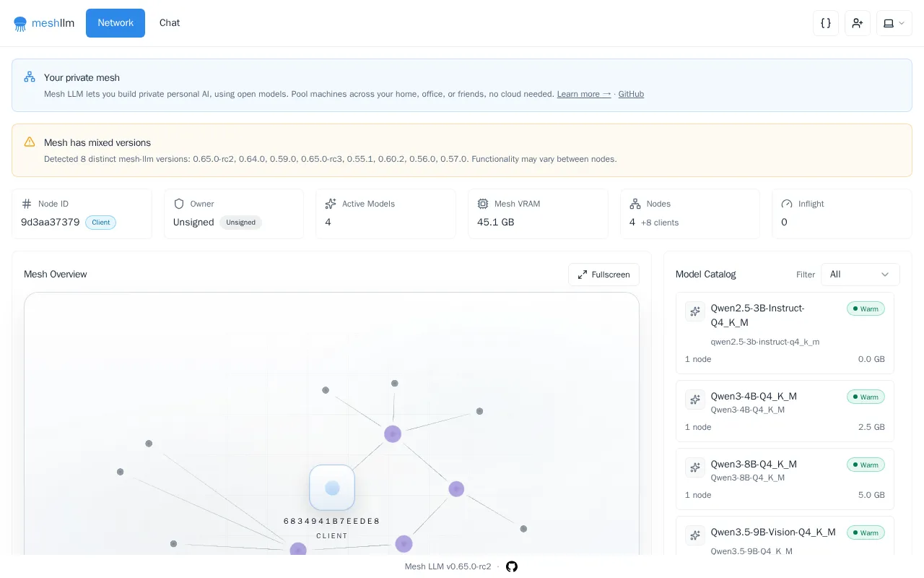
Task: Click the 45.1 GB VRAM value
Action: pyautogui.click(x=496, y=223)
